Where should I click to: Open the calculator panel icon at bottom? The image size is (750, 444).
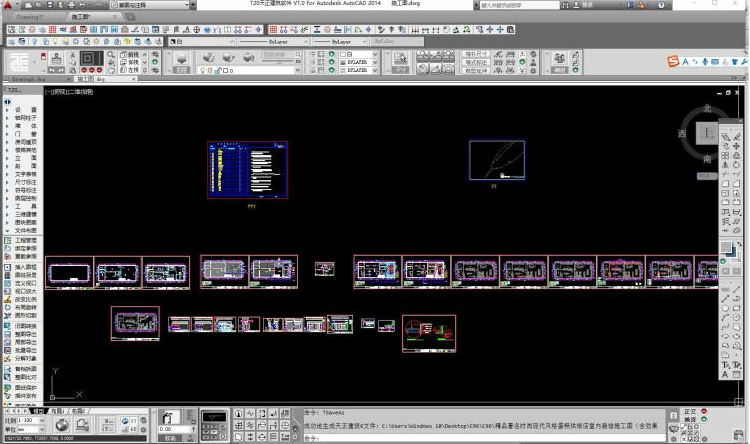click(215, 425)
